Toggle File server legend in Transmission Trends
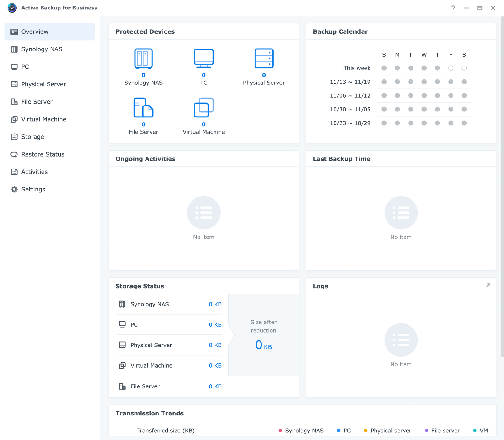Viewport: 504px width, 440px height. tap(442, 431)
